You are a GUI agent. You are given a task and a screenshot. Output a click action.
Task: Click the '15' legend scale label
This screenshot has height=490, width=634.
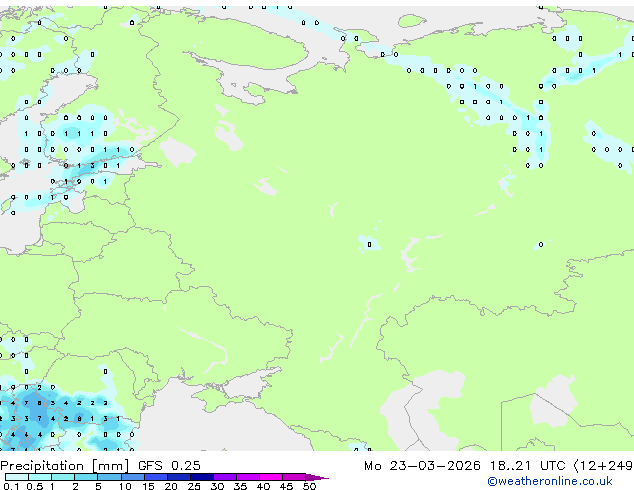click(148, 486)
